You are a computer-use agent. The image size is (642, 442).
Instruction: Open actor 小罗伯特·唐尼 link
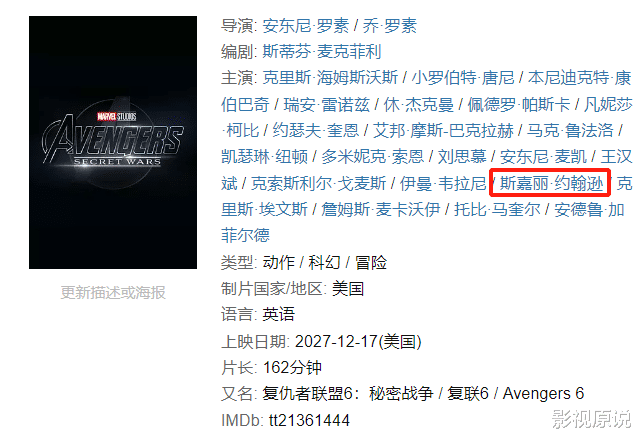463,78
